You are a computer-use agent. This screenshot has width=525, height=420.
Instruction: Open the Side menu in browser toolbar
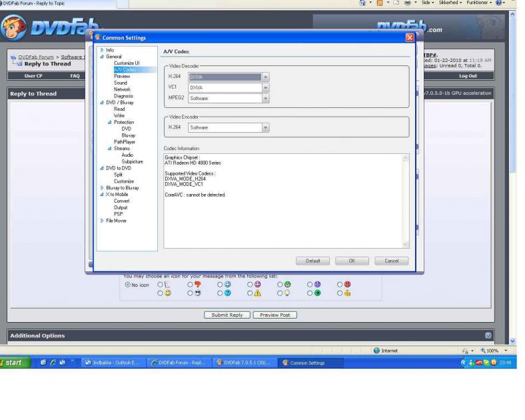(427, 3)
